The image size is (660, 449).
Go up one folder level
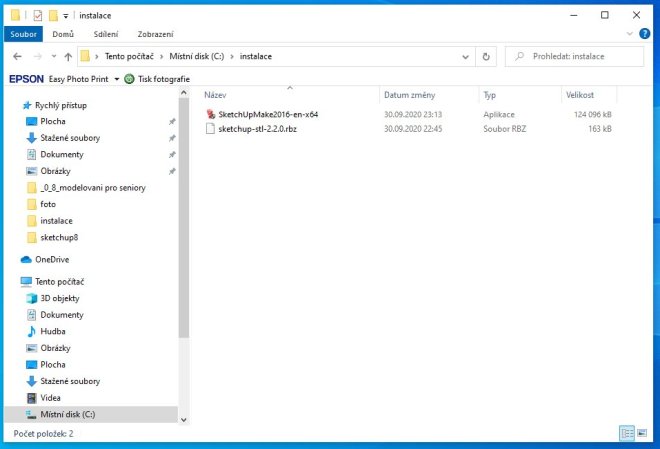pyautogui.click(x=68, y=56)
